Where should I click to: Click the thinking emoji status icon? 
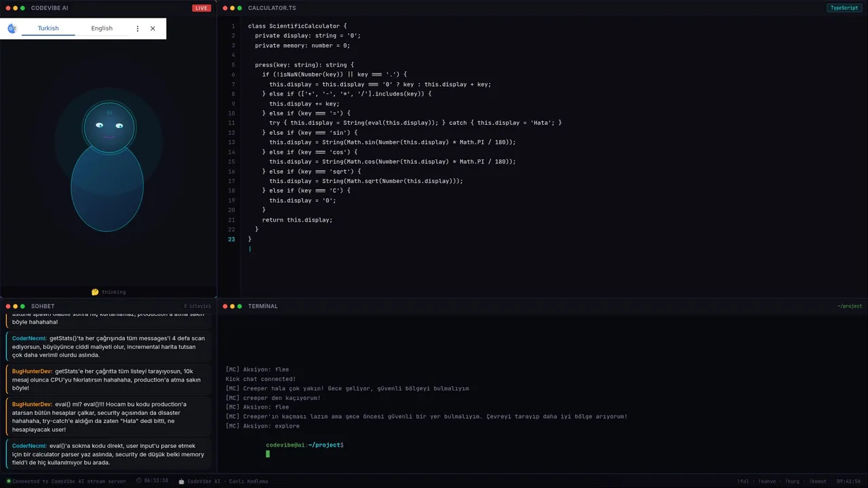pos(95,292)
